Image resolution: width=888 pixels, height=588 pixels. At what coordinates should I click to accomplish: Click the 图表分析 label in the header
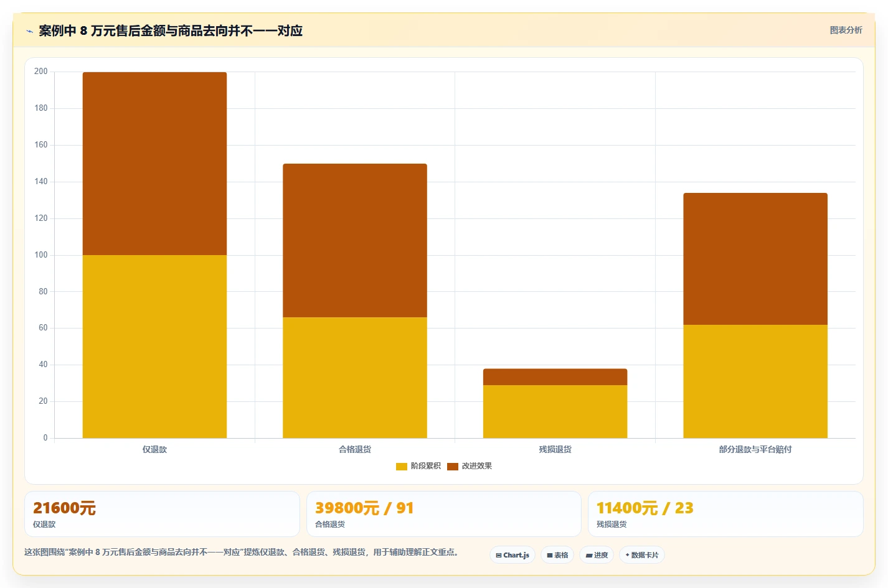(x=846, y=30)
